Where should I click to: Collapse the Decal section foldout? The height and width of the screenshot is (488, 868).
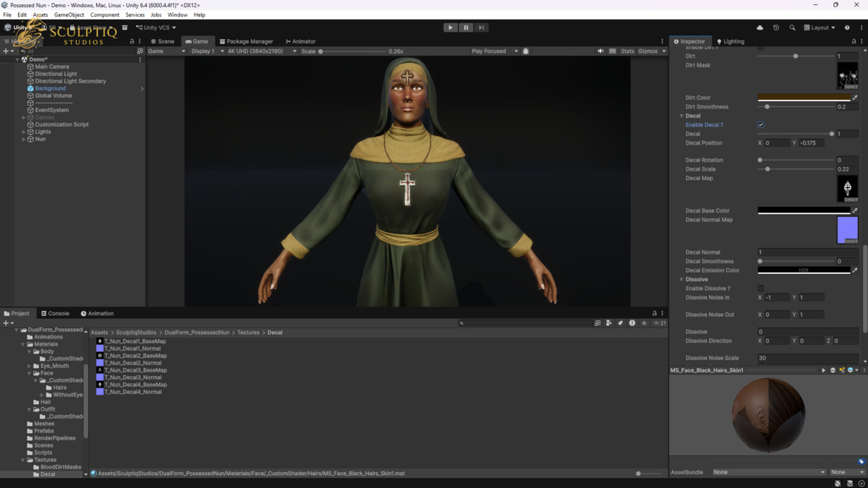pos(681,116)
